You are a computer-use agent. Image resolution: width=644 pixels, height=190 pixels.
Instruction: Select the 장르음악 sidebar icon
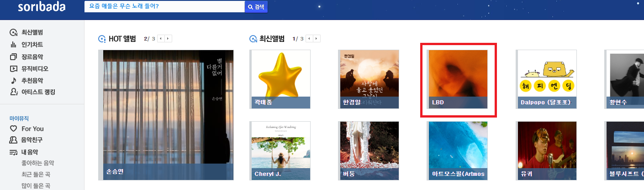pos(13,57)
